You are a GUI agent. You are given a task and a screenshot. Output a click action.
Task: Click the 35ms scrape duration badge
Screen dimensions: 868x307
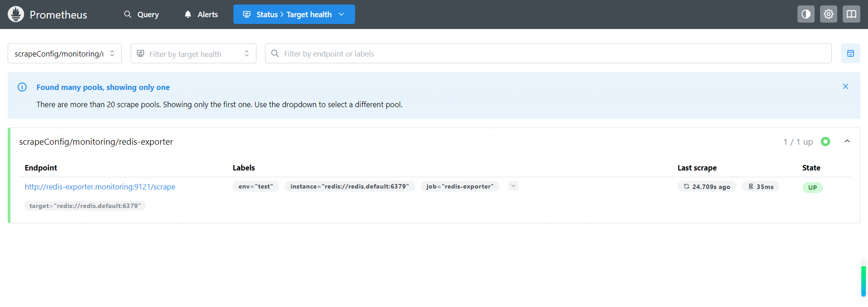coord(760,187)
